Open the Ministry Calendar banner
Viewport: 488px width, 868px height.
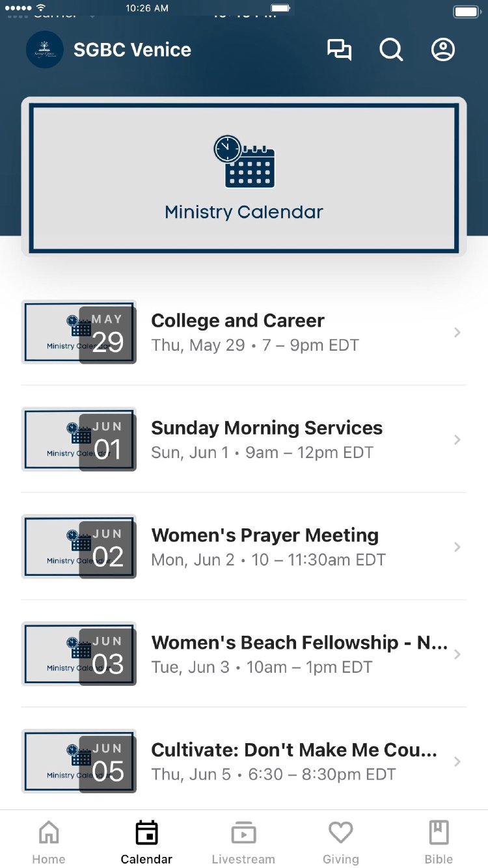(244, 177)
